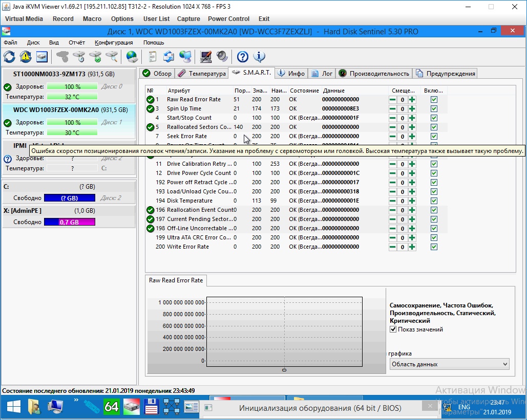527x420 pixels.
Task: Open the Конфигурация menu
Action: click(114, 42)
